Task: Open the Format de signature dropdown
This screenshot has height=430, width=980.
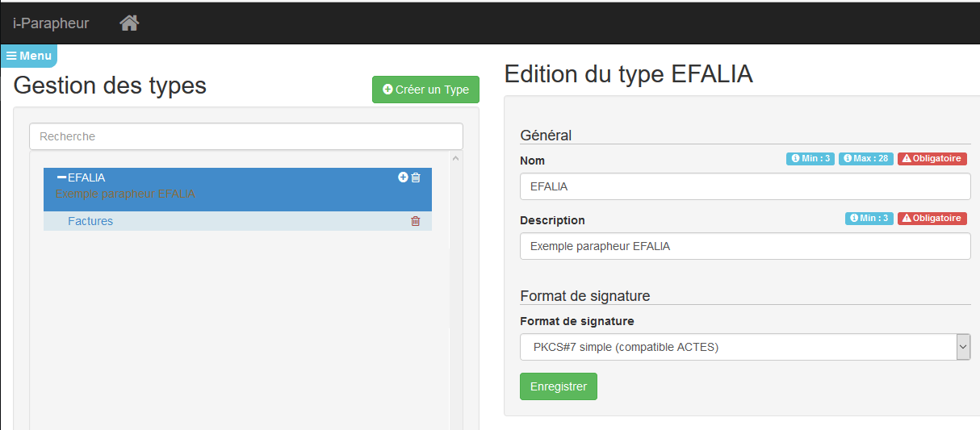Action: [744, 347]
